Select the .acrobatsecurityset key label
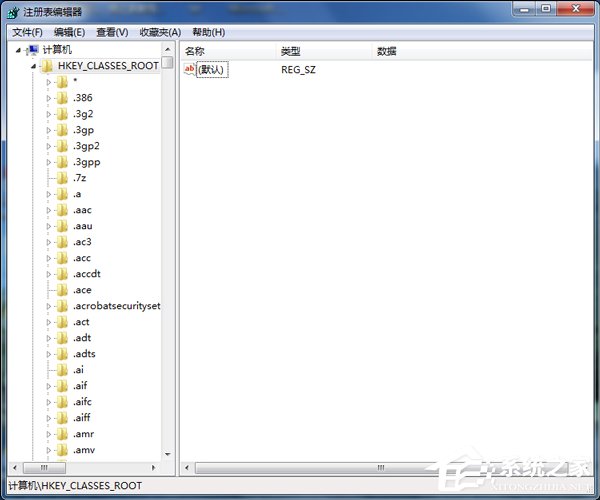Viewport: 600px width, 500px height. 117,306
